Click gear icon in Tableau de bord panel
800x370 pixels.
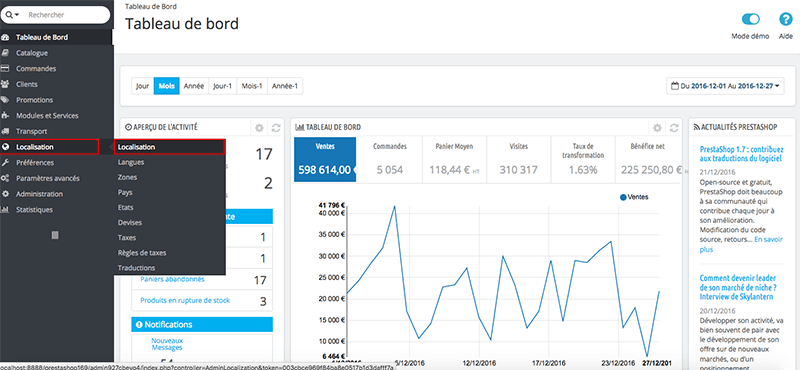(x=657, y=128)
